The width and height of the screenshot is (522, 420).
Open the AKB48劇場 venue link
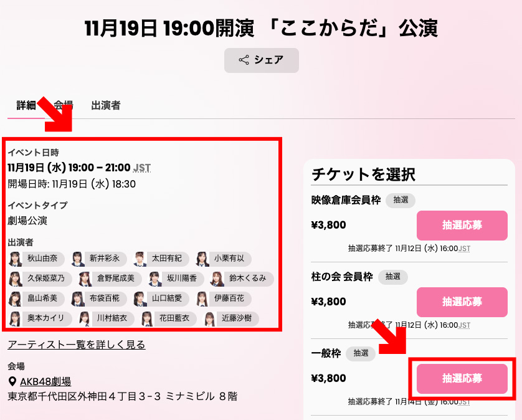(45, 381)
